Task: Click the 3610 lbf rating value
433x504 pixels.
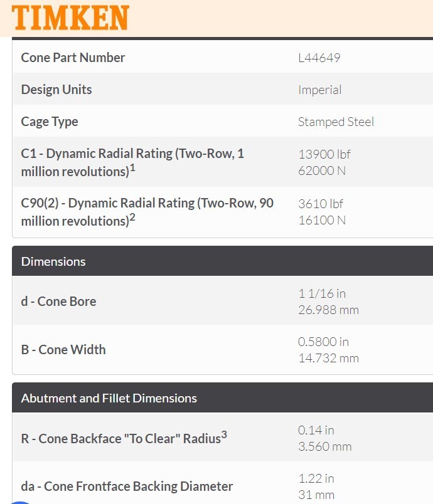Action: tap(321, 204)
